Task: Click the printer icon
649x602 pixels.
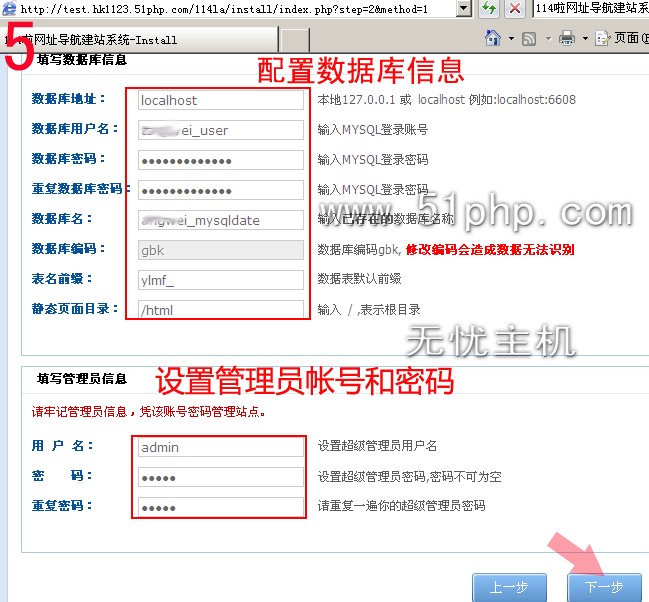Action: (567, 39)
